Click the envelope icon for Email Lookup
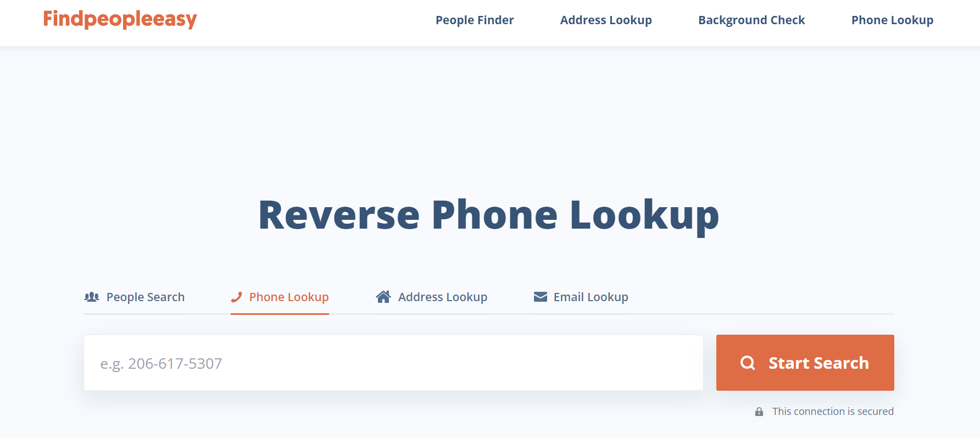The width and height of the screenshot is (980, 438). point(541,297)
